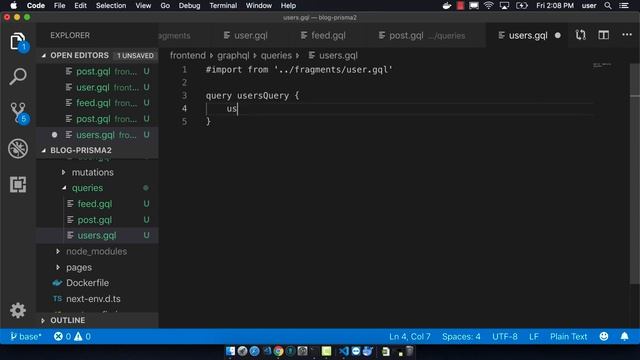This screenshot has width=640, height=360.
Task: Click the Docker whale menu bar icon
Action: [x=447, y=6]
